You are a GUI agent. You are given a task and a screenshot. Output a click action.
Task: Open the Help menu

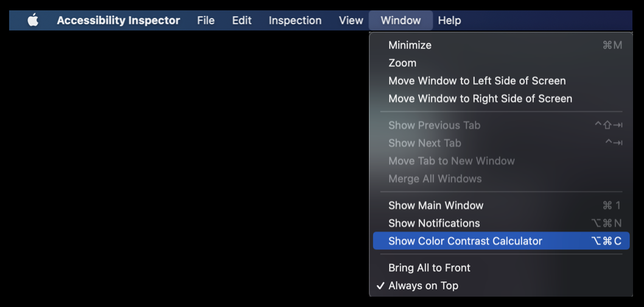(449, 20)
